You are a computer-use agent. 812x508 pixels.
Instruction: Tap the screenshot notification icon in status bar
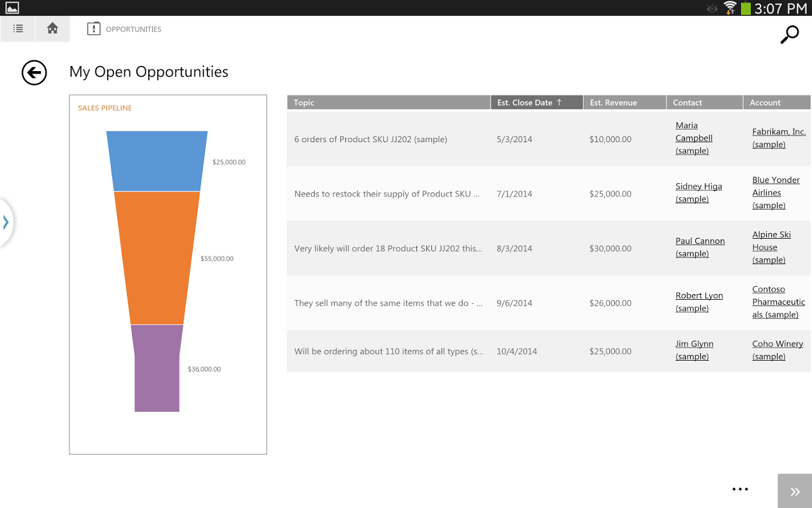click(x=12, y=8)
